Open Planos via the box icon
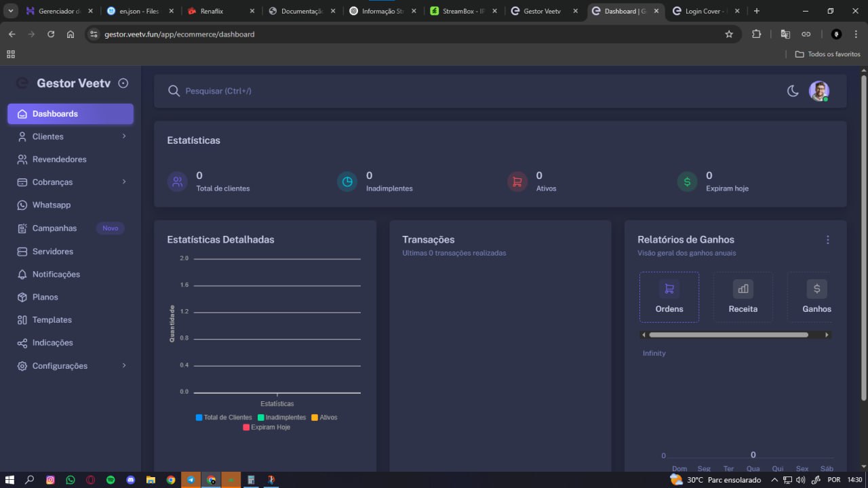868x488 pixels. coord(22,298)
